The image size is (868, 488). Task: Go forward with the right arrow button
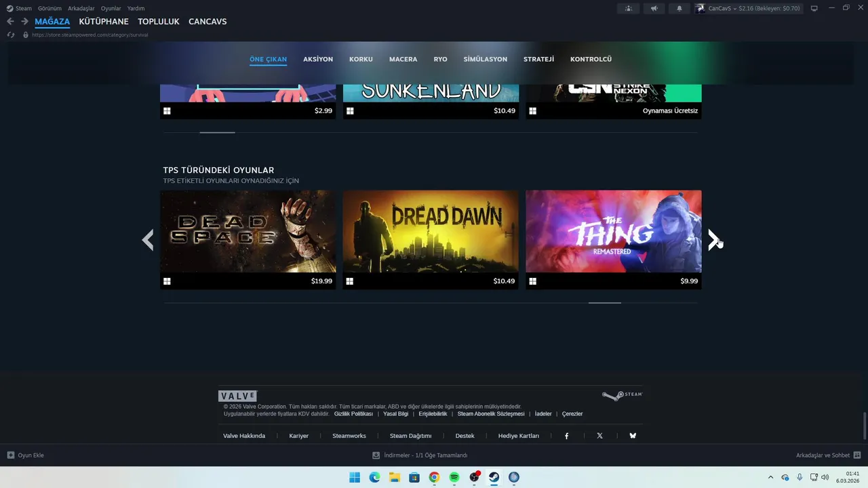[24, 22]
